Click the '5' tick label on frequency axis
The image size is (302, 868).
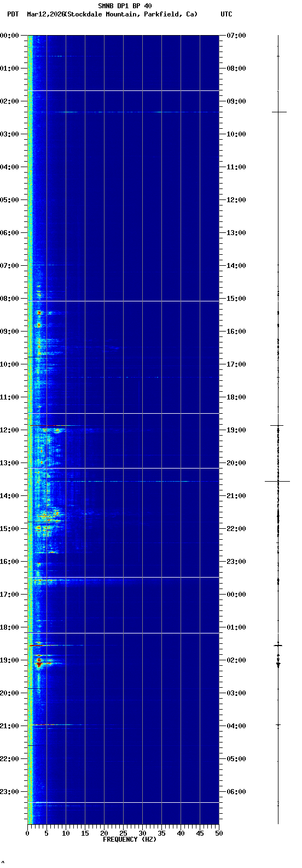pyautogui.click(x=47, y=833)
